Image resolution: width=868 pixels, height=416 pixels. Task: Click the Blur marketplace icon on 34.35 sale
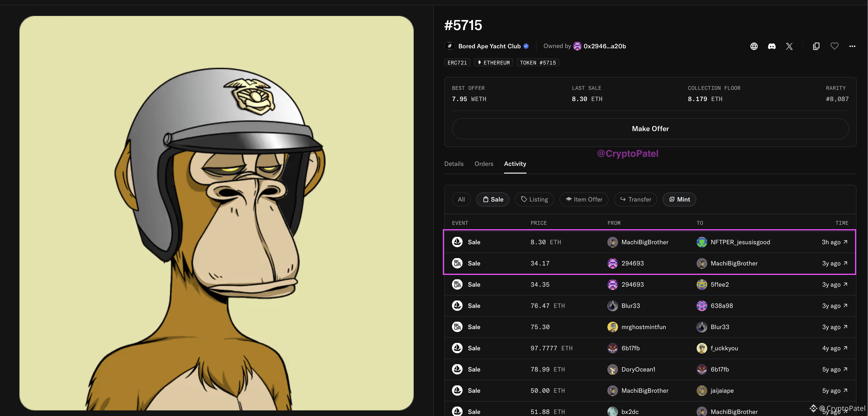(457, 284)
